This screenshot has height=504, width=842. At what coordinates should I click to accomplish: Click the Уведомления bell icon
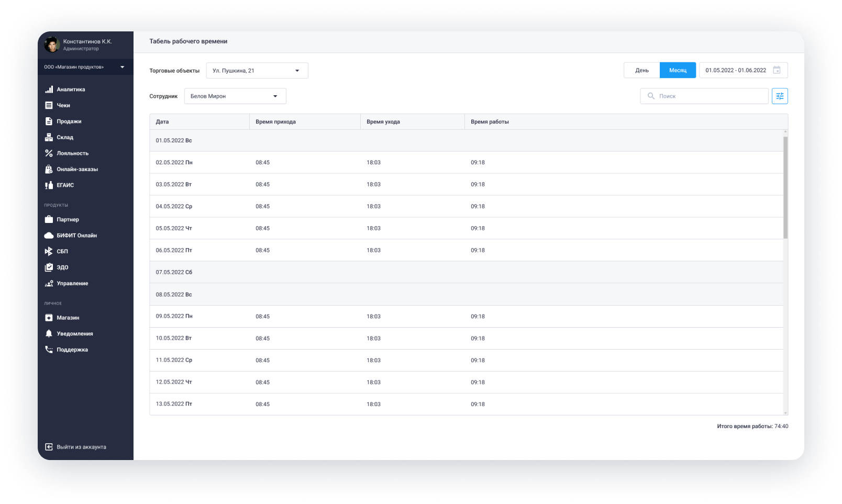[x=49, y=333]
